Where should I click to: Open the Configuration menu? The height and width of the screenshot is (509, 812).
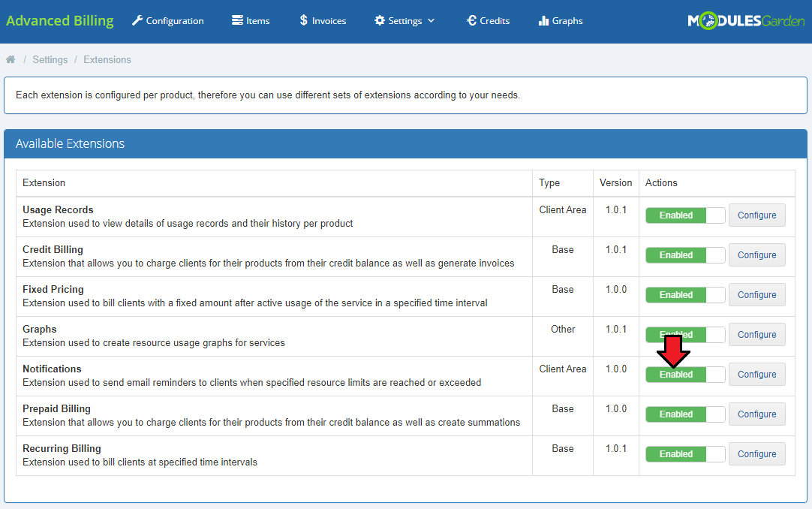[168, 21]
